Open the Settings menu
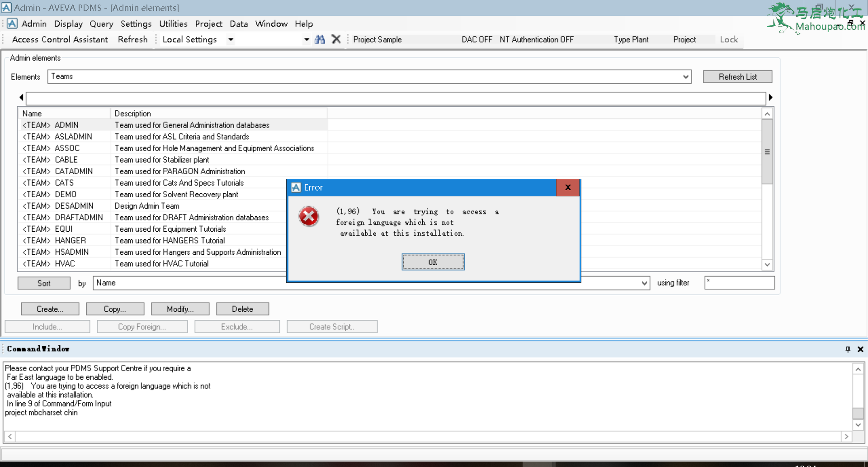 click(136, 24)
